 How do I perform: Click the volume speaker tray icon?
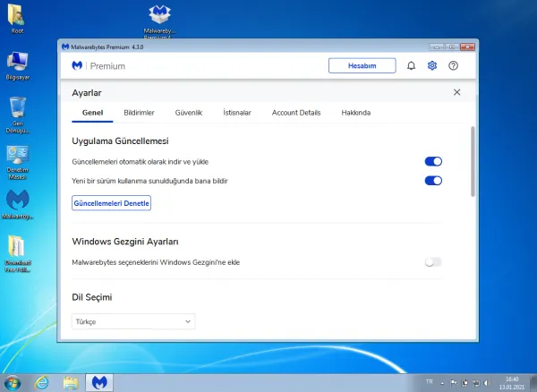click(487, 383)
